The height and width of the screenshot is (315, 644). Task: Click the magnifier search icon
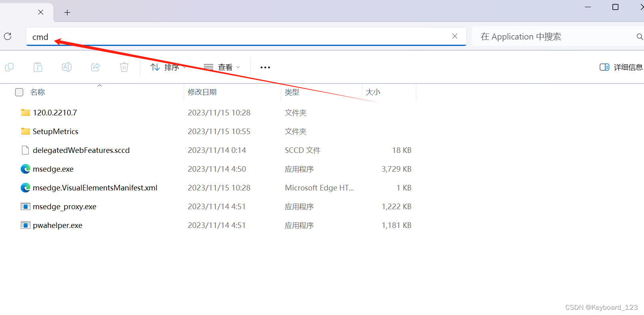pos(640,37)
